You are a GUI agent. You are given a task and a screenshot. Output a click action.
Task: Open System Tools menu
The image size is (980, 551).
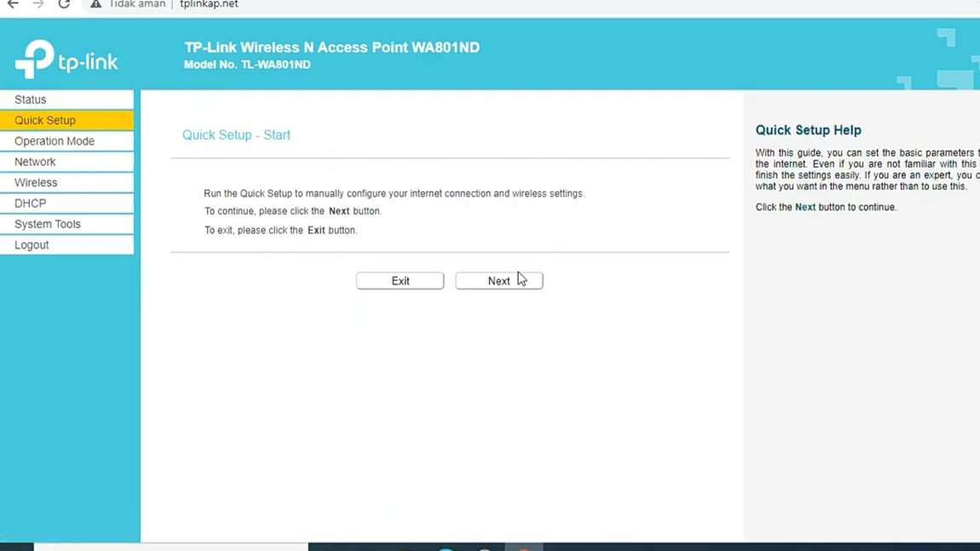(x=66, y=224)
